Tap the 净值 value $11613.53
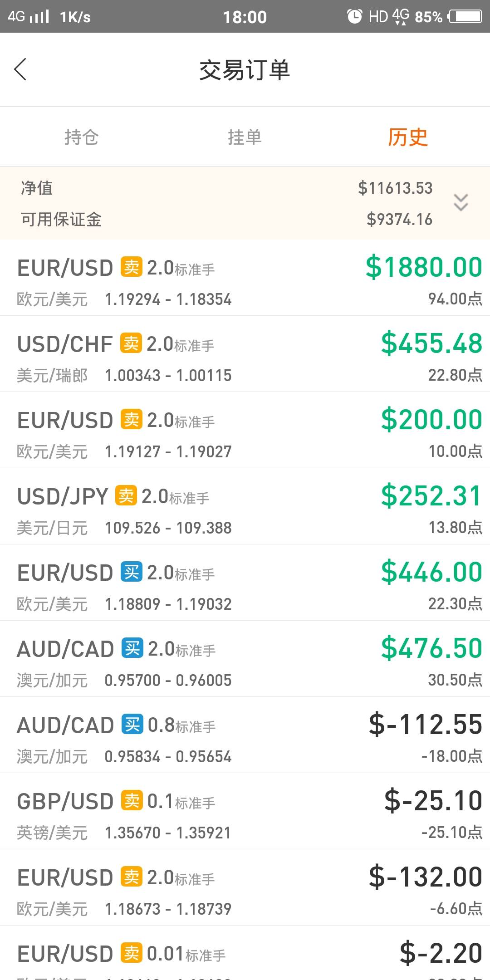The height and width of the screenshot is (980, 490). pos(395,188)
